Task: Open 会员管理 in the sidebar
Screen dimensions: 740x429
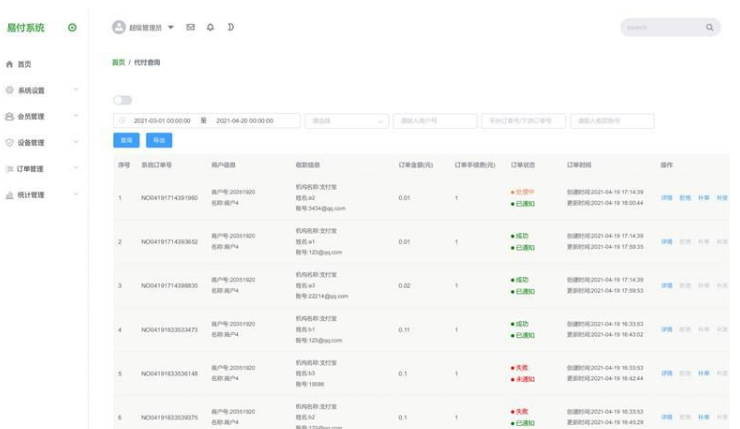Action: click(40, 116)
